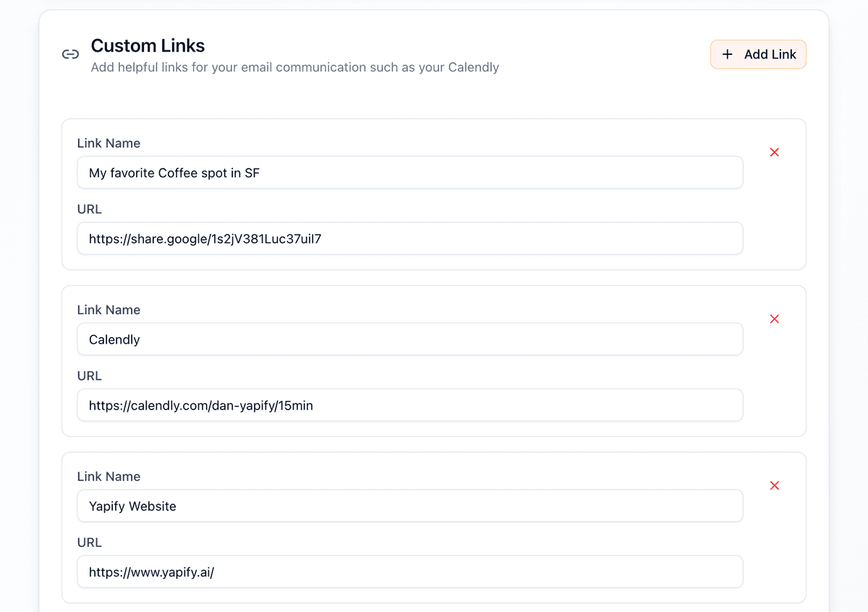The image size is (868, 612).
Task: Click the red X on the third link card
Action: (774, 485)
